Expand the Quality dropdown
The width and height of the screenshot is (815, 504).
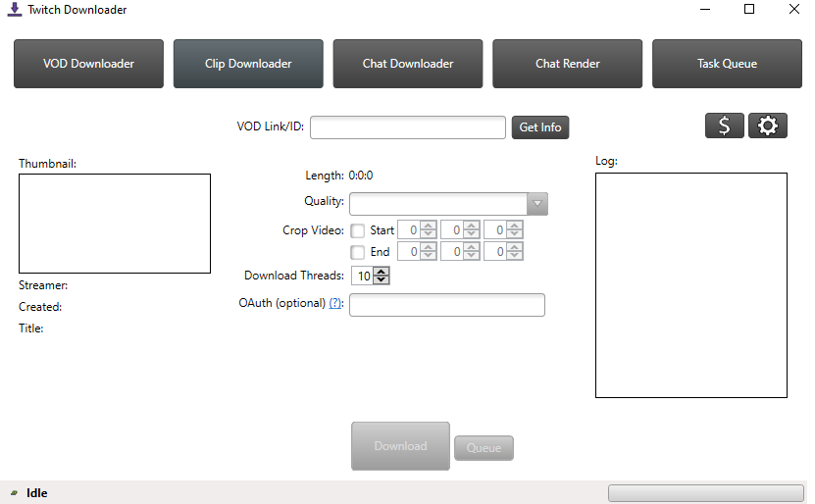coord(536,204)
